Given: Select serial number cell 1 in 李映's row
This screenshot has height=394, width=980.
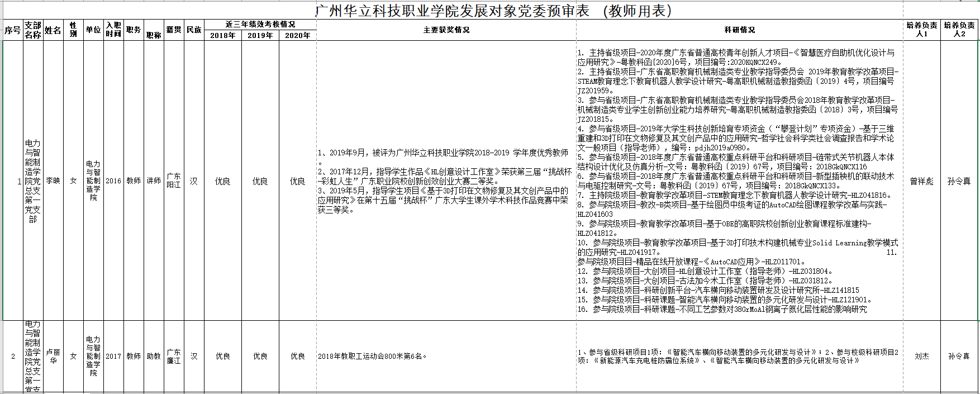Looking at the screenshot, I should 13,181.
